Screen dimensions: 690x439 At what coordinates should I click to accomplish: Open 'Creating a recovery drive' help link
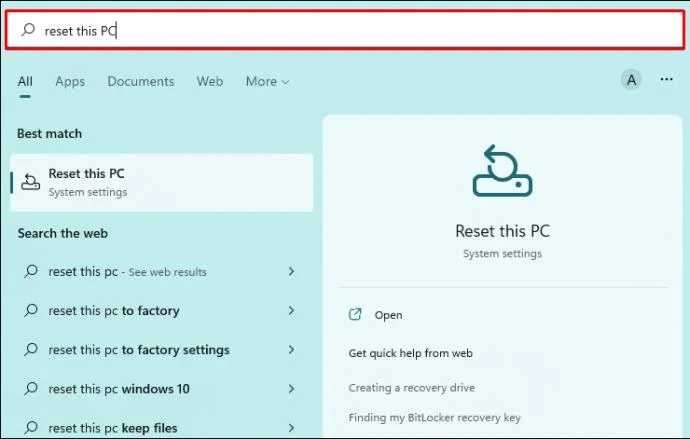pyautogui.click(x=411, y=388)
